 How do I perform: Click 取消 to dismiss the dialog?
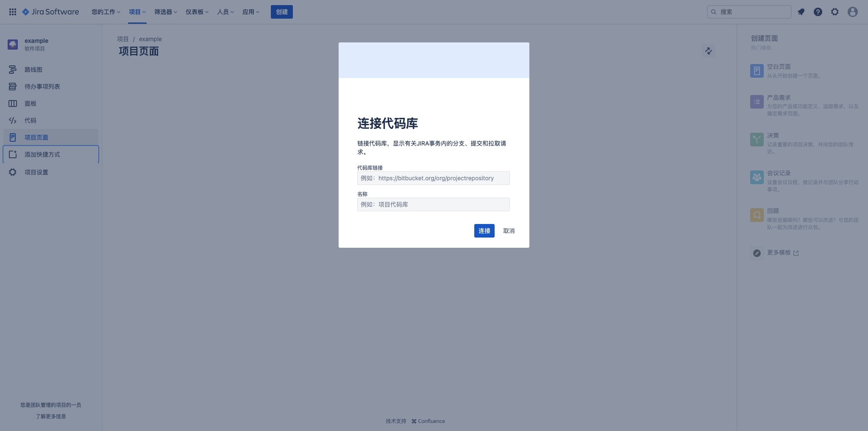pyautogui.click(x=509, y=231)
